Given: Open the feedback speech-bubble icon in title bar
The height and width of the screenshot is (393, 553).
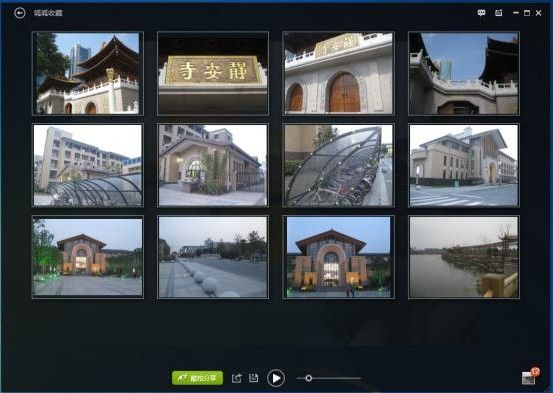Looking at the screenshot, I should pyautogui.click(x=481, y=13).
